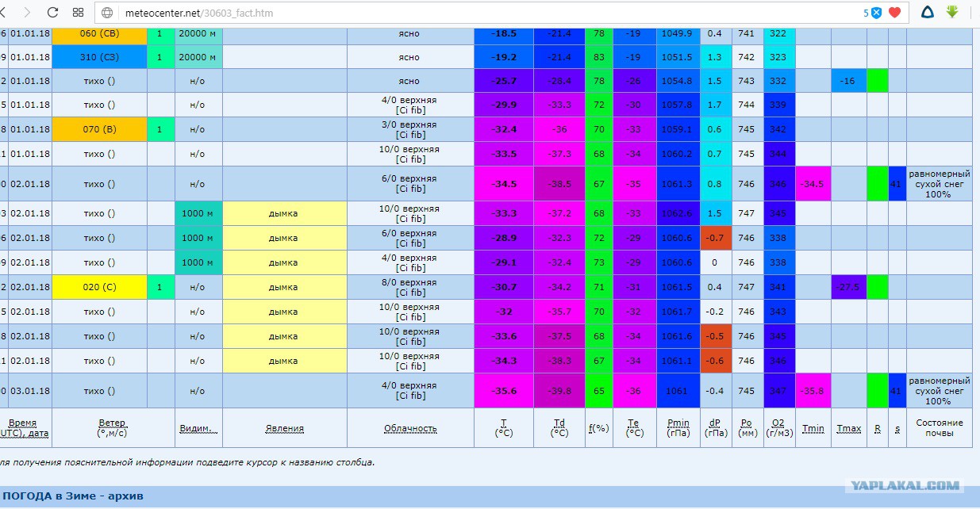Click the temperature value -35.6

pyautogui.click(x=504, y=391)
